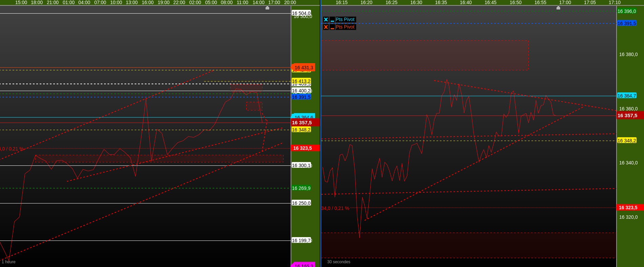Image resolution: width=644 pixels, height=267 pixels.
Task: Minimize the orange Pts Pivot indicator
Action: click(x=332, y=27)
